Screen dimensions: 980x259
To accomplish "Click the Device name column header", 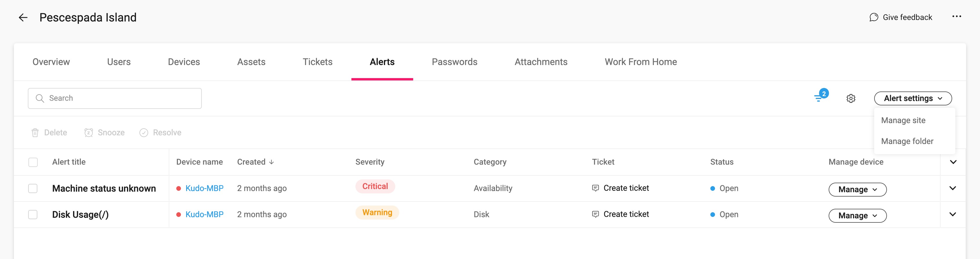I will point(199,162).
